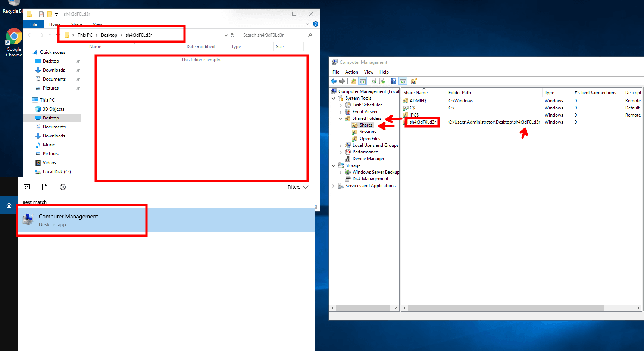Toggle Show/Hide Console Tree button
The width and height of the screenshot is (644, 351).
tap(363, 81)
